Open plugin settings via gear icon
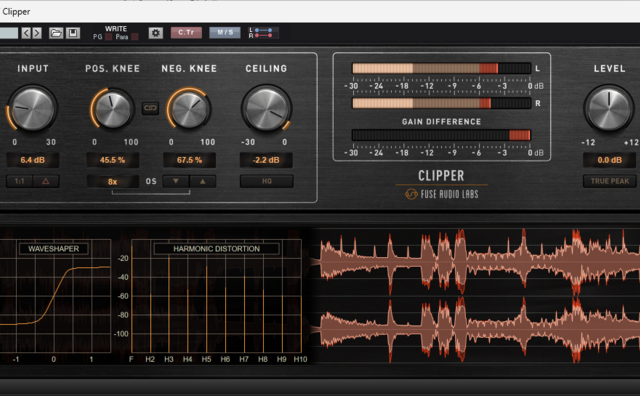Screen dimensions: 640x396 (156, 33)
